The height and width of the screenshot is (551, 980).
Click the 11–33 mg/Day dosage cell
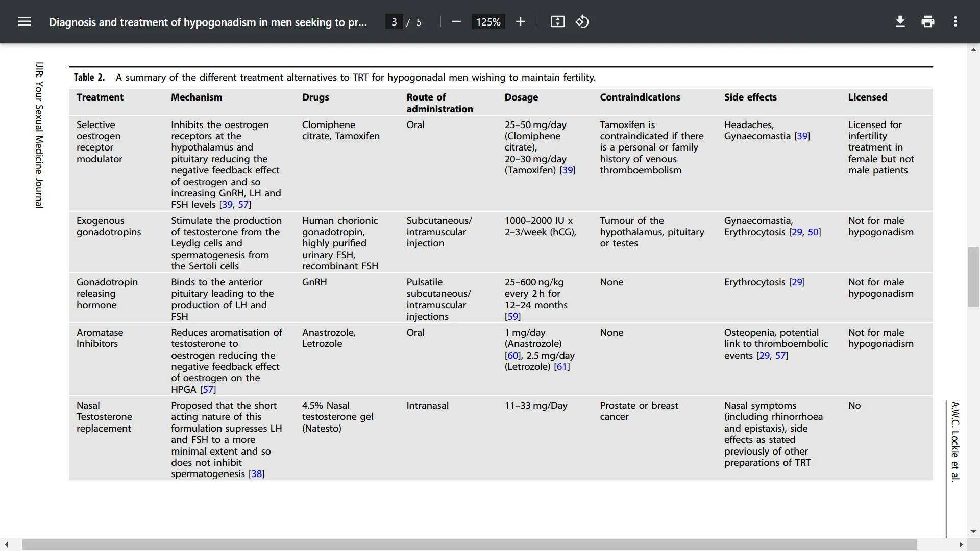(x=536, y=406)
